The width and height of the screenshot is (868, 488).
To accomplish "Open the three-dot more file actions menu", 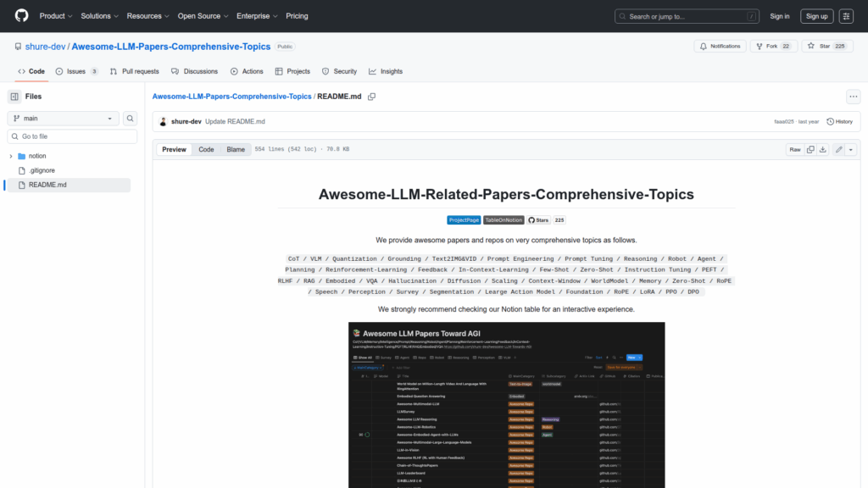I will point(853,97).
